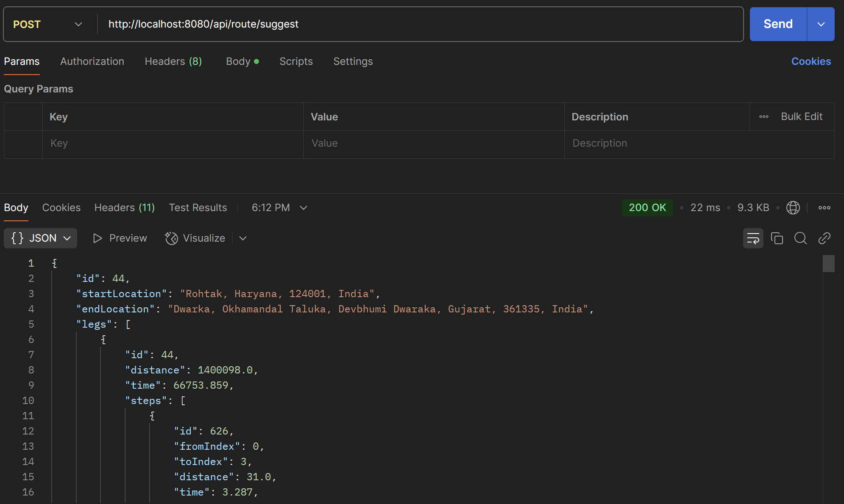Click the network globe icon

click(x=793, y=208)
